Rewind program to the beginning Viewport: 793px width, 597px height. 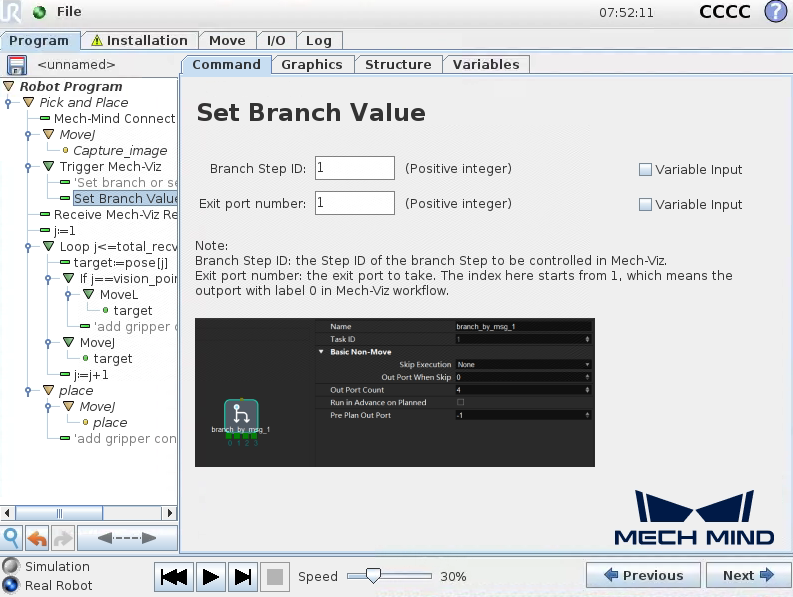(173, 577)
